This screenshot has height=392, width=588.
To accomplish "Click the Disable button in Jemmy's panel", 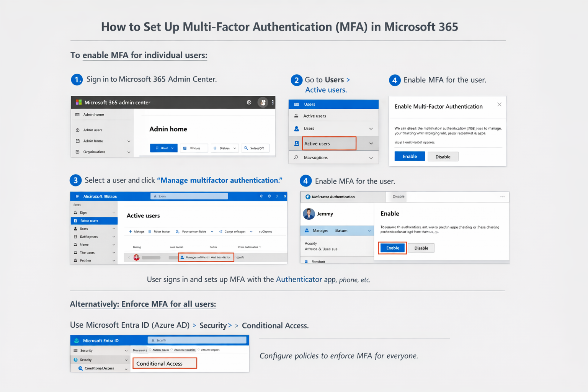I will pyautogui.click(x=421, y=248).
